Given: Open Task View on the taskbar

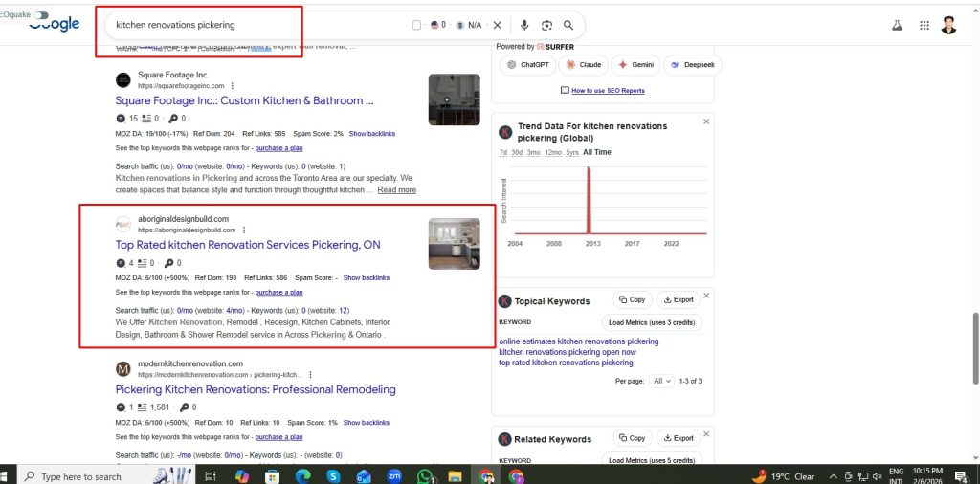Looking at the screenshot, I should 212,476.
